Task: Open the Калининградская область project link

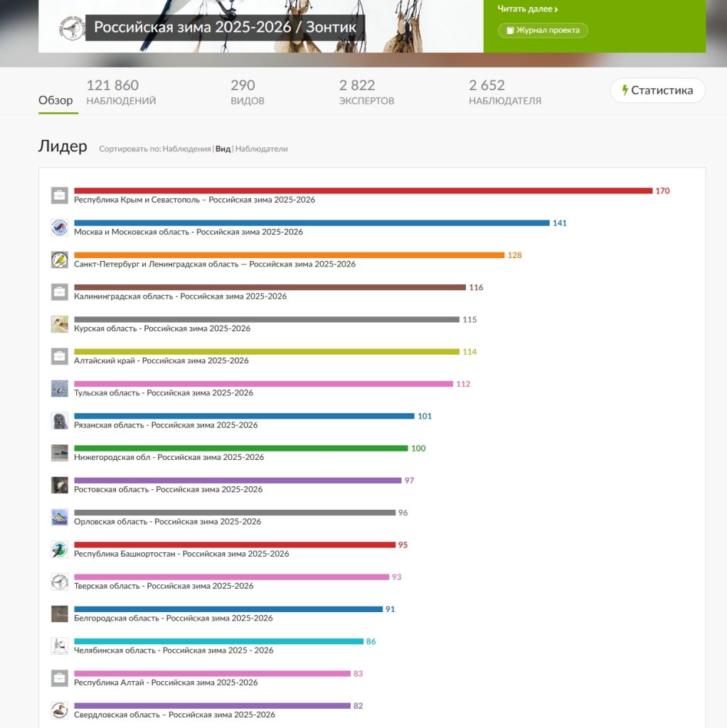Action: pos(180,296)
